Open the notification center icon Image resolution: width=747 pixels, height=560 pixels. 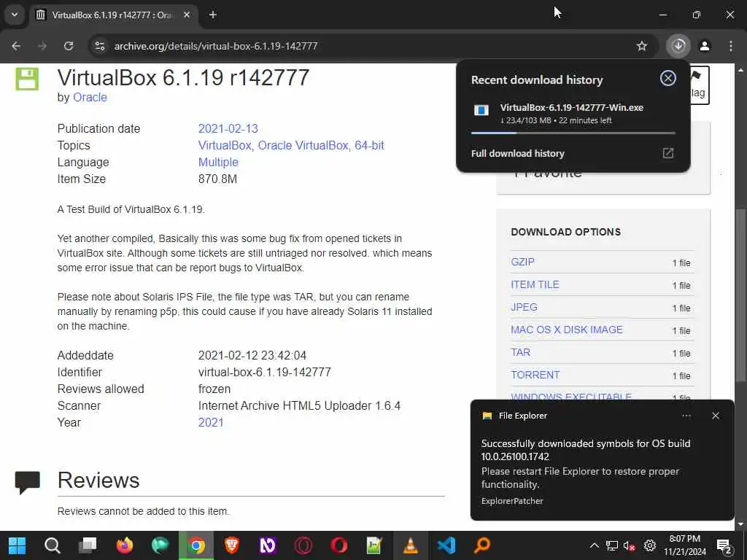pos(724,546)
